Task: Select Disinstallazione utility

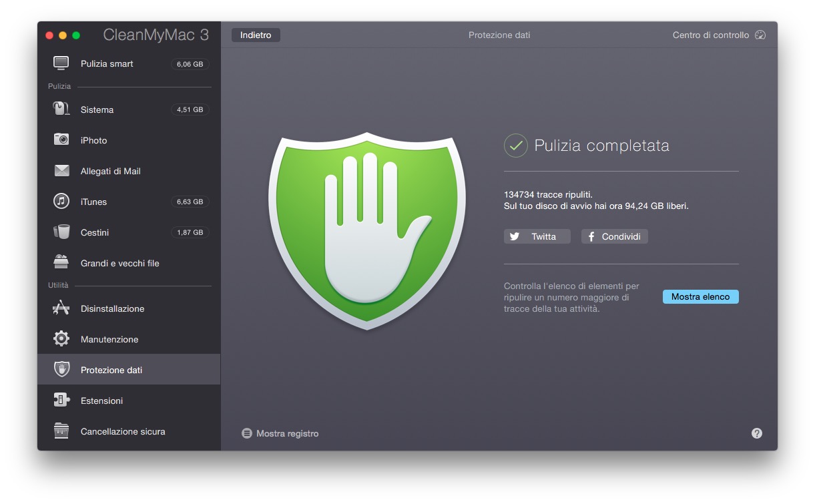Action: (x=129, y=308)
